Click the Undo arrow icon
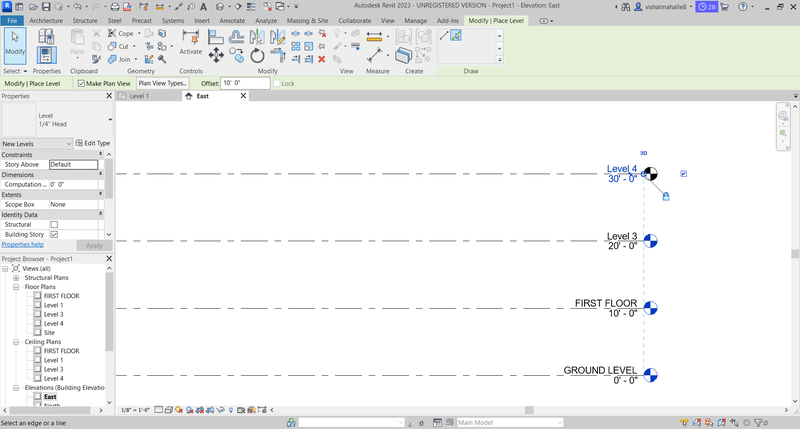The image size is (800, 429). click(77, 7)
